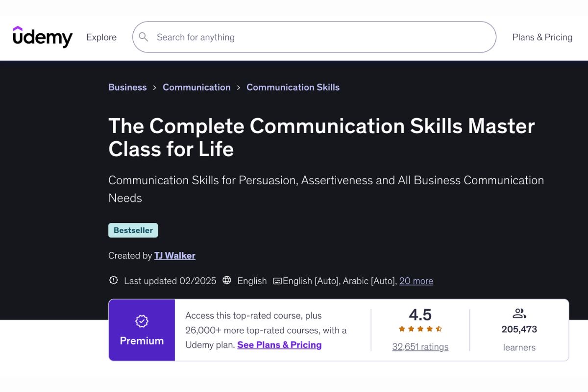Click the Udemy logo

(43, 37)
